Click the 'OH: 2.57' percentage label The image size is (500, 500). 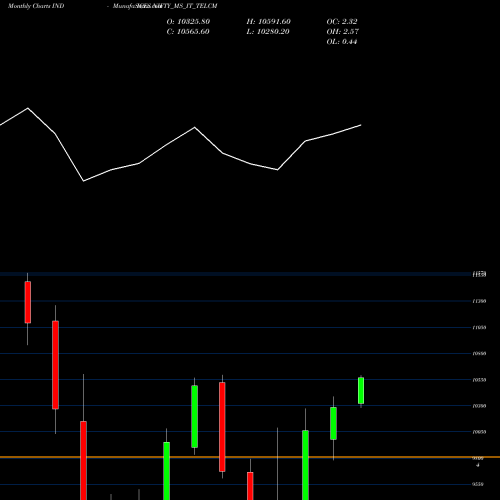click(342, 32)
